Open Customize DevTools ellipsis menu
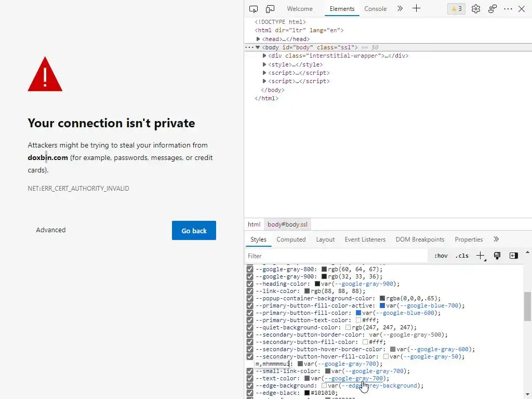 point(508,9)
